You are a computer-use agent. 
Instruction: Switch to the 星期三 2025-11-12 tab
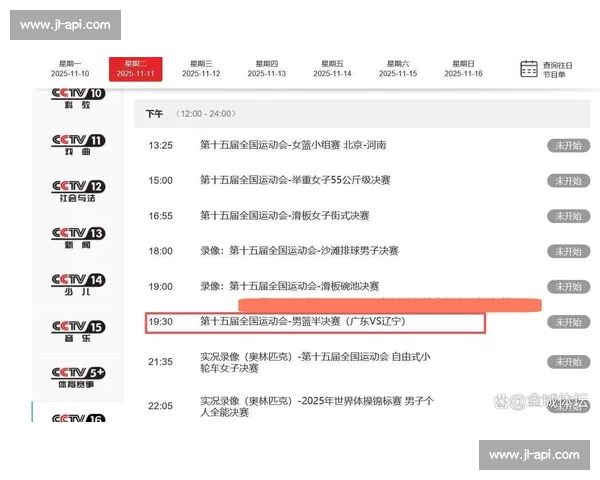pyautogui.click(x=202, y=68)
